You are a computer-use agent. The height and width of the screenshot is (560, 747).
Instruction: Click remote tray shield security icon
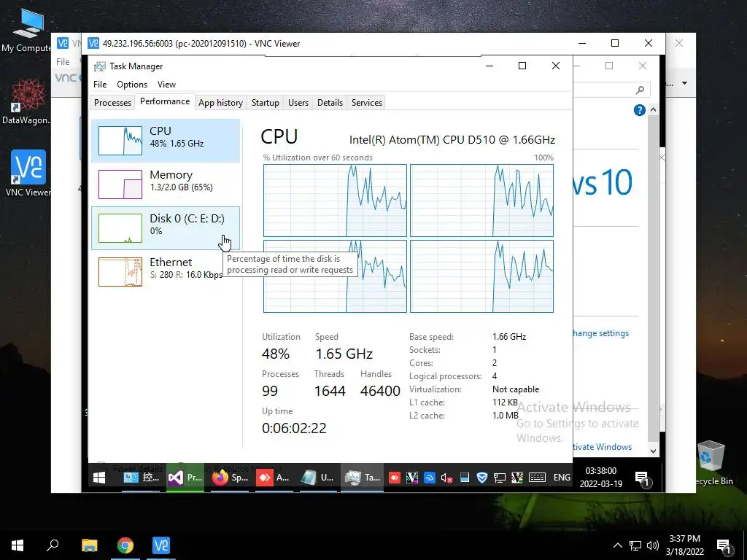tap(481, 477)
